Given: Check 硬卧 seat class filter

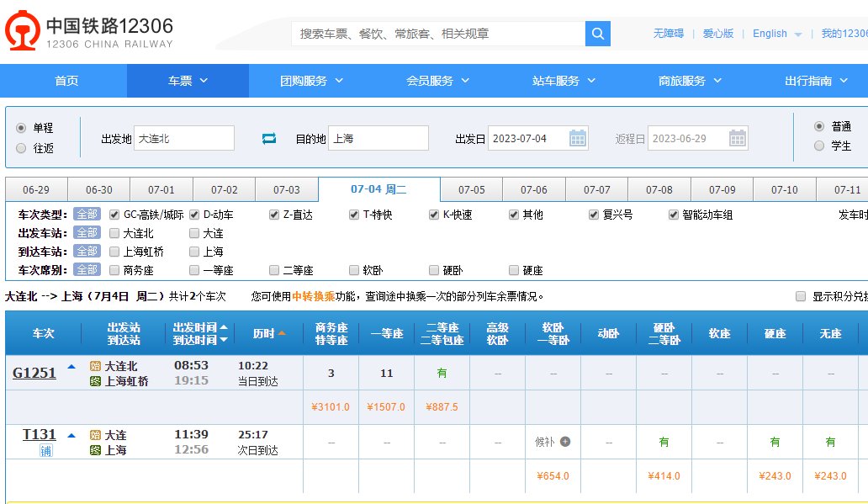Looking at the screenshot, I should click(434, 270).
